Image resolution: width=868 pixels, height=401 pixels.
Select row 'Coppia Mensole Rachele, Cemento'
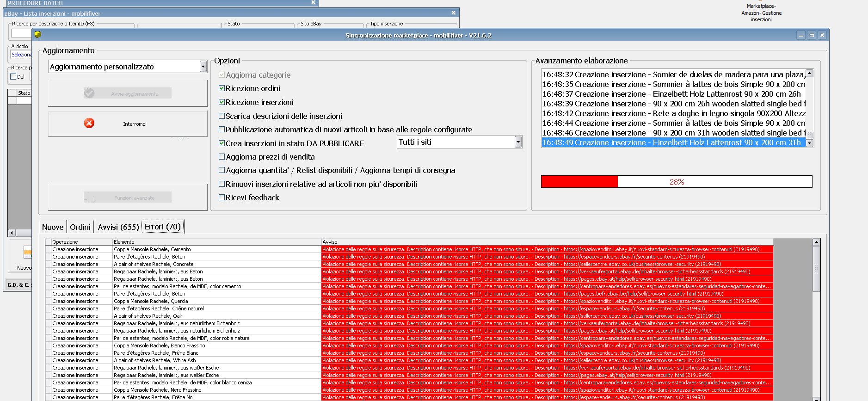pyautogui.click(x=409, y=249)
